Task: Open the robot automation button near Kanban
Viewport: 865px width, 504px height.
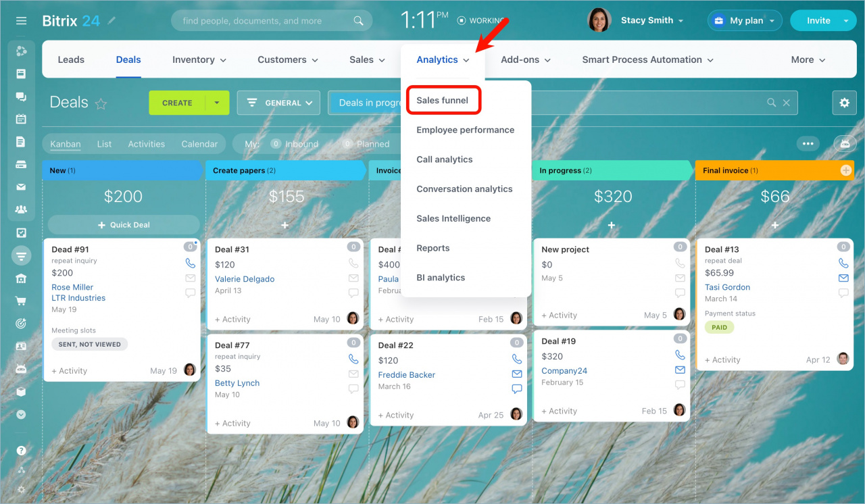Action: tap(845, 143)
